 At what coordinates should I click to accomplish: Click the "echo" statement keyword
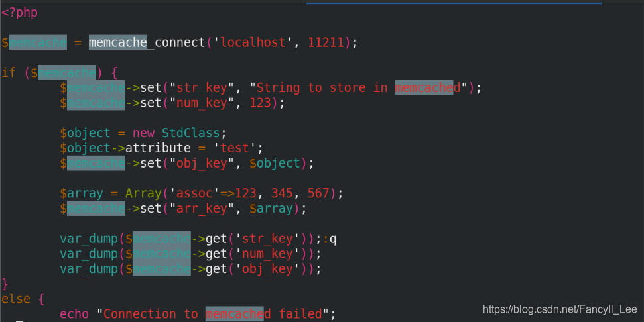[x=74, y=314]
